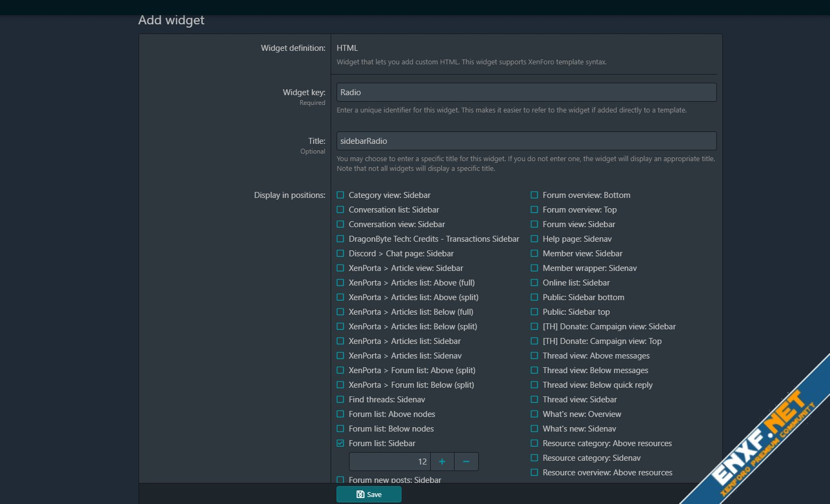
Task: Toggle What's new: Overview checkbox
Action: click(535, 414)
